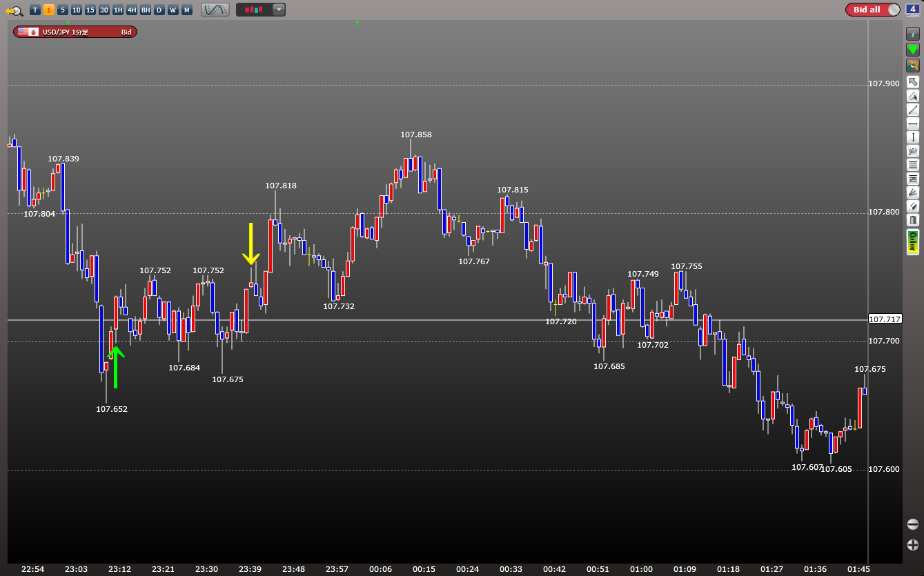The height and width of the screenshot is (576, 924).
Task: Click the 107.767 price label
Action: 474,261
